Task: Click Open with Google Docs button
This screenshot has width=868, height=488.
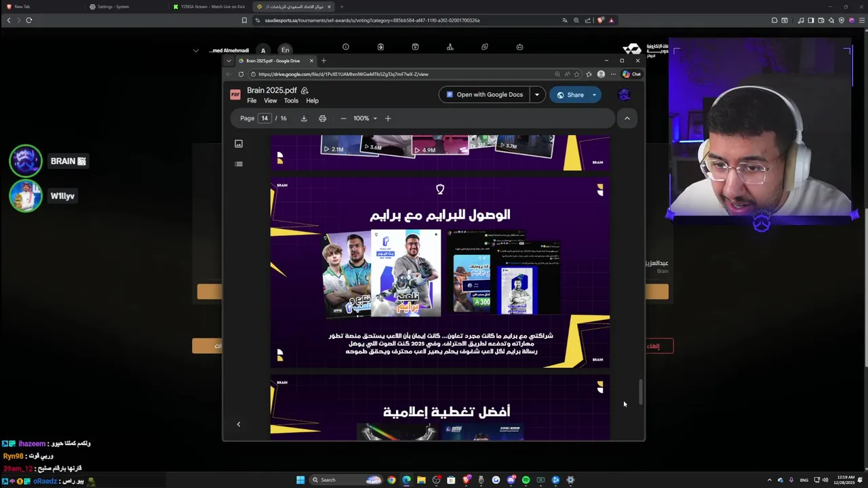Action: [x=484, y=95]
